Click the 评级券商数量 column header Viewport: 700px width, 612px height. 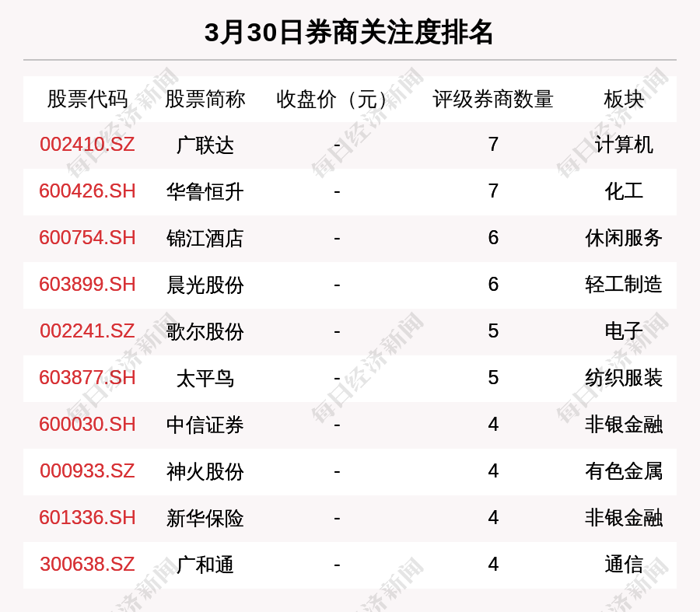(493, 99)
